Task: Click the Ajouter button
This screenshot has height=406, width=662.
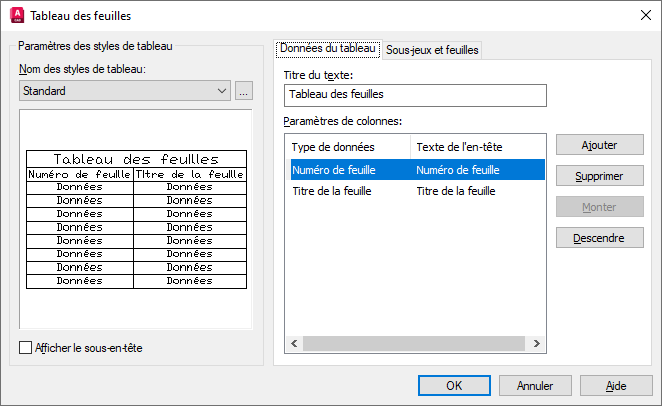Action: 599,145
